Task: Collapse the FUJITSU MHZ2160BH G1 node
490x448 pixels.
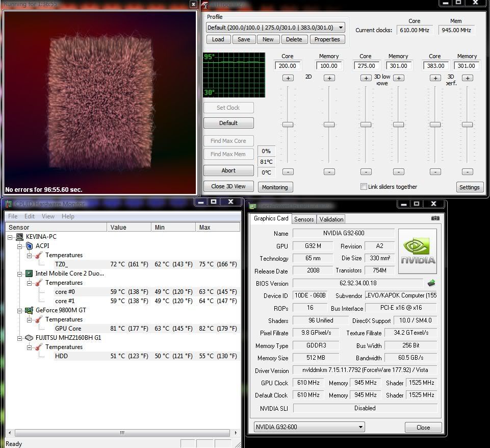Action: point(20,338)
